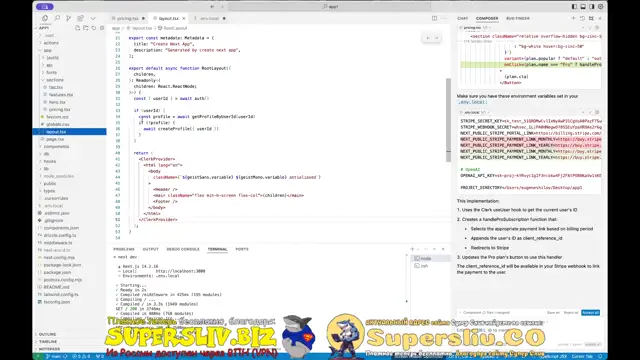This screenshot has width=640, height=360.
Task: Expand the actions folder
Action: (51, 43)
